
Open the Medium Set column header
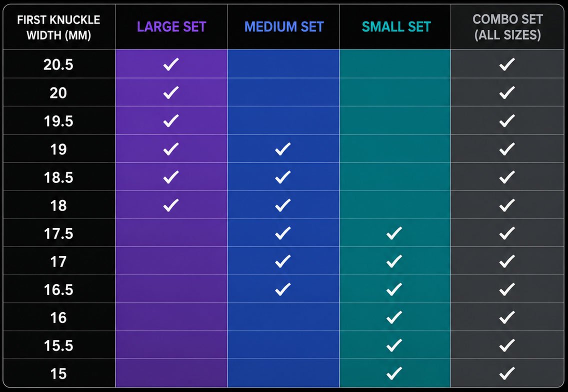pos(284,27)
